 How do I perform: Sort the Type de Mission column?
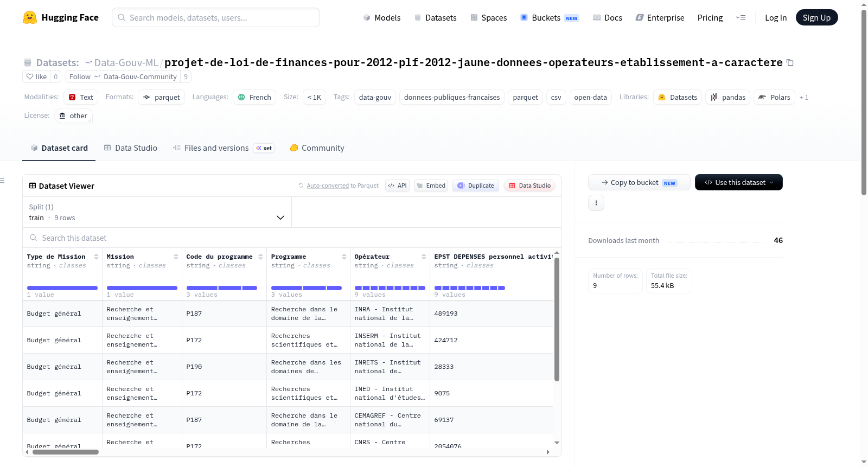tap(96, 257)
